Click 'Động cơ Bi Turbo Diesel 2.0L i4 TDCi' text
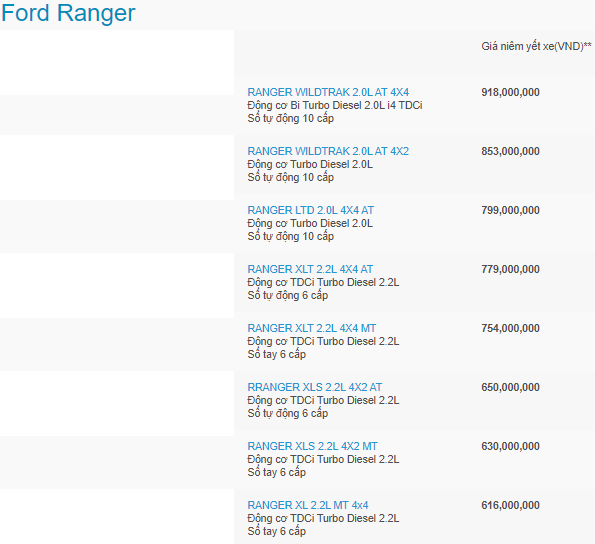Screen dimensions: 595x544 (335, 105)
